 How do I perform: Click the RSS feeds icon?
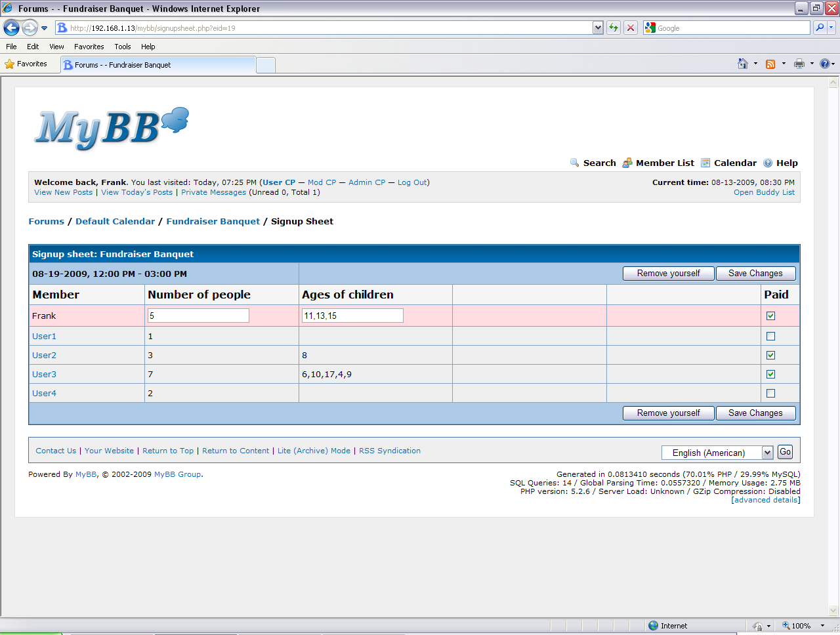[770, 64]
